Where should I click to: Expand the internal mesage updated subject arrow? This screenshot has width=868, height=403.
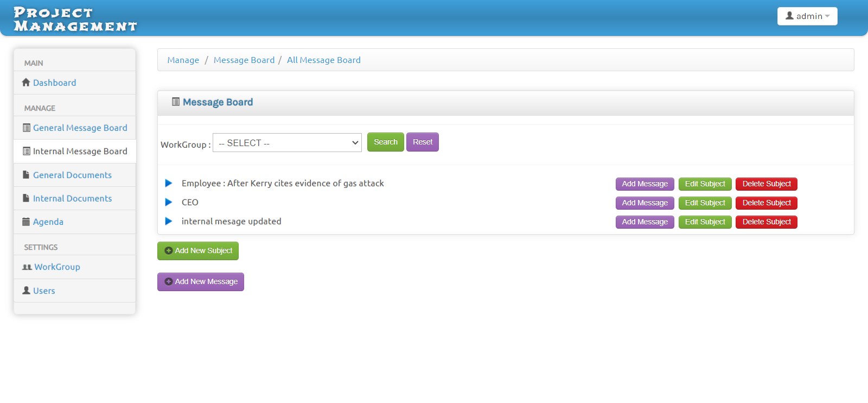coord(169,222)
